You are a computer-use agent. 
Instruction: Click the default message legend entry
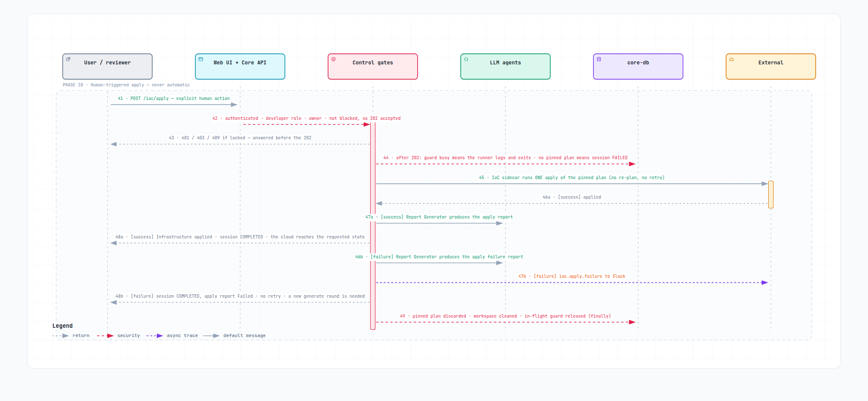(x=234, y=336)
